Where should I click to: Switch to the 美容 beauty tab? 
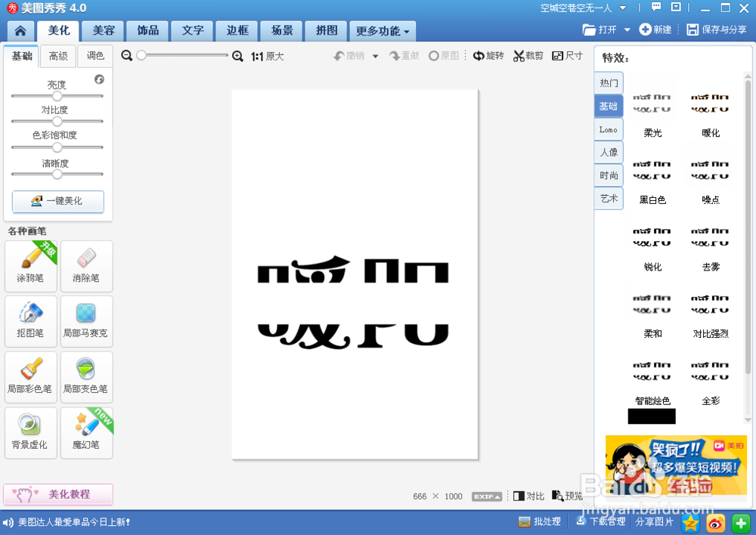(103, 31)
